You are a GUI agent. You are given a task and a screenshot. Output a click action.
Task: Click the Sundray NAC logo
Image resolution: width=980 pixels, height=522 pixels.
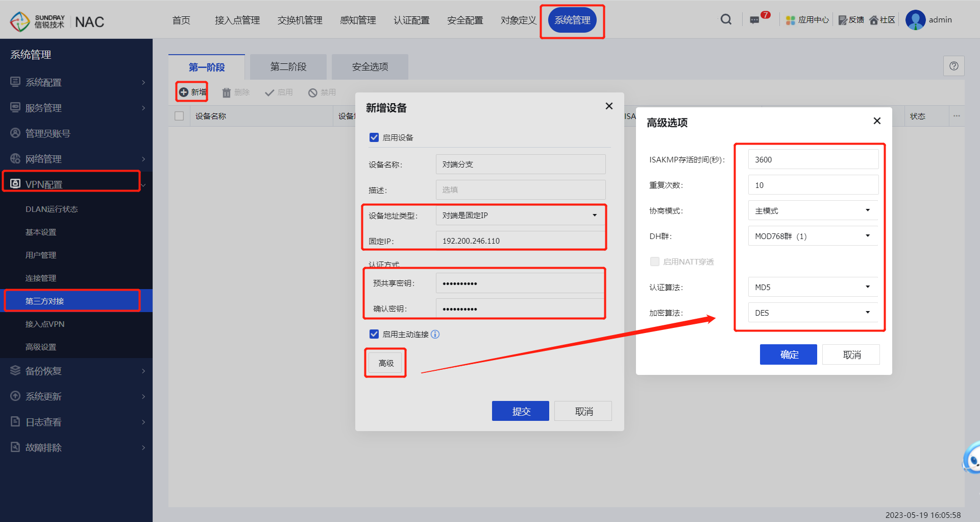(57, 21)
